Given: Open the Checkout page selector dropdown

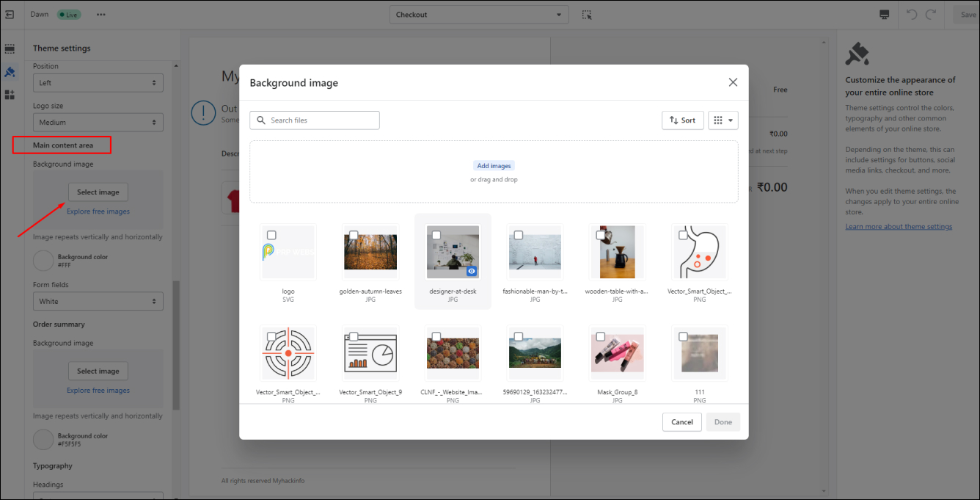Looking at the screenshot, I should pos(479,15).
